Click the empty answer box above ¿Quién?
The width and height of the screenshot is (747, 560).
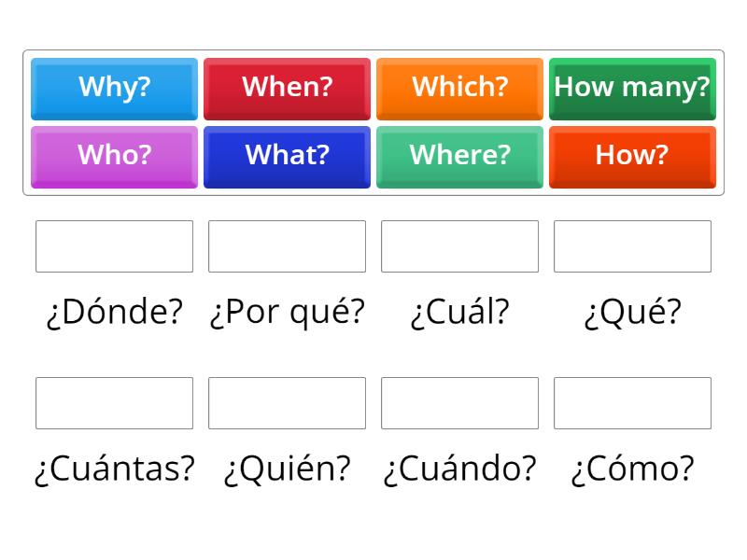pos(287,403)
